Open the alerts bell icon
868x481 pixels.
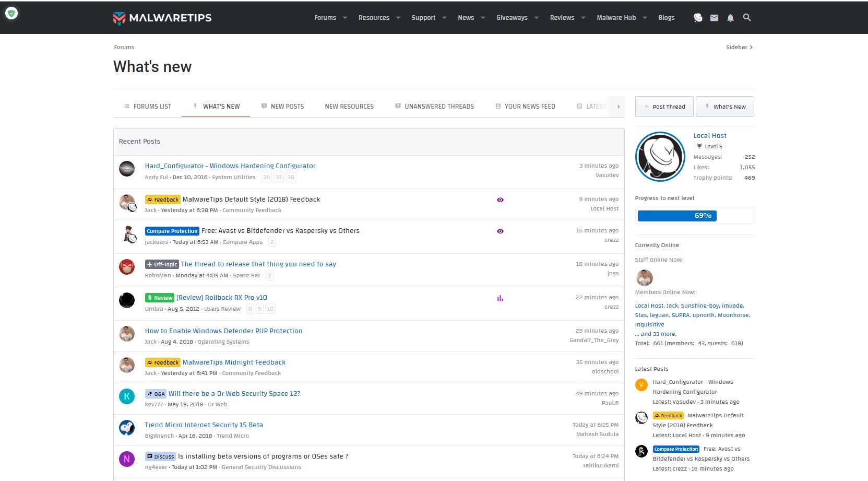(x=731, y=18)
